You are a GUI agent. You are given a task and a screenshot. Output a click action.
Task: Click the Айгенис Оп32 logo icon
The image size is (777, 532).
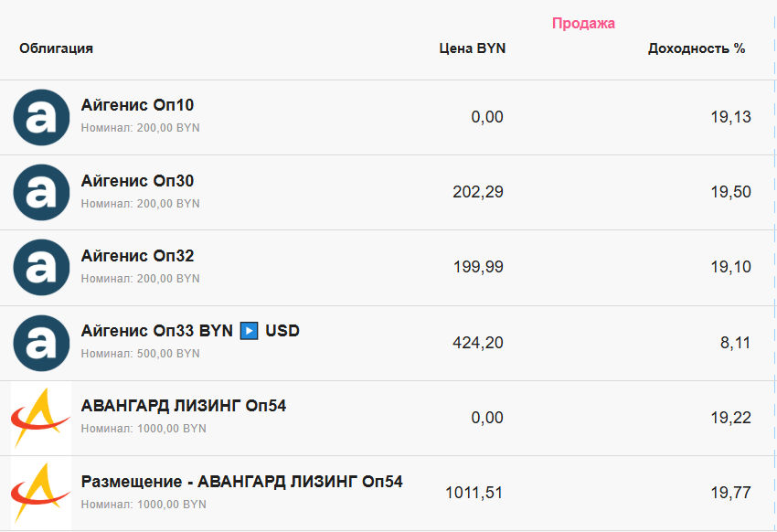point(41,268)
